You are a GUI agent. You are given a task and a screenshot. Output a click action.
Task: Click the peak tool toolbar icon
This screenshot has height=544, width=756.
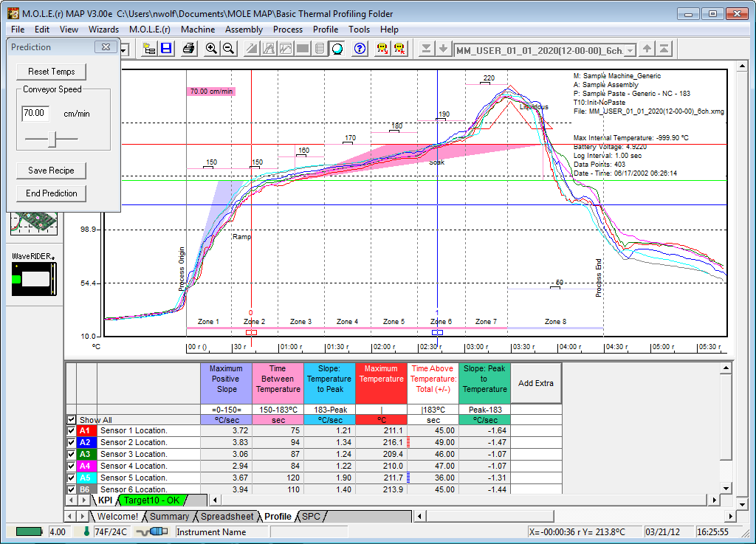tap(269, 49)
